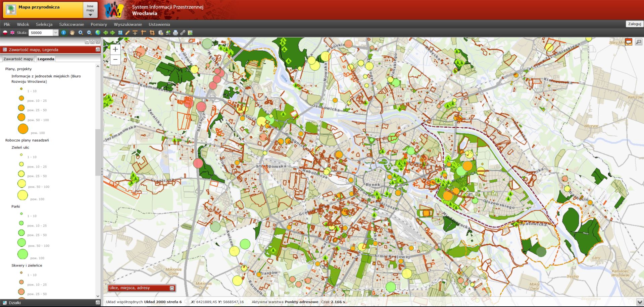Go to previous map view arrow

105,33
